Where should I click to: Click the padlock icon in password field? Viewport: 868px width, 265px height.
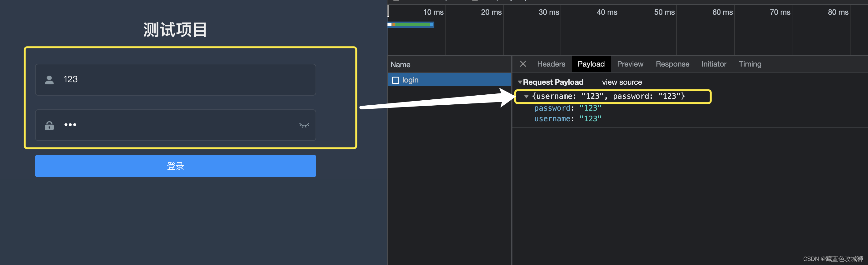tap(50, 125)
